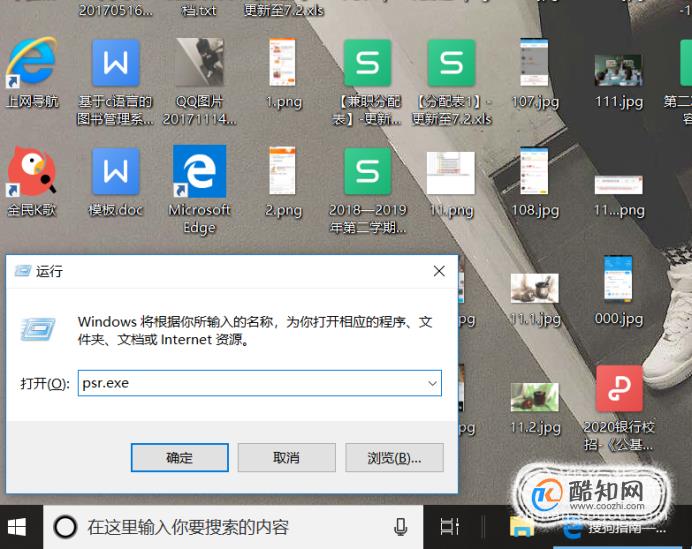
Task: Select the 111.jpg image thumbnail
Action: click(x=618, y=71)
